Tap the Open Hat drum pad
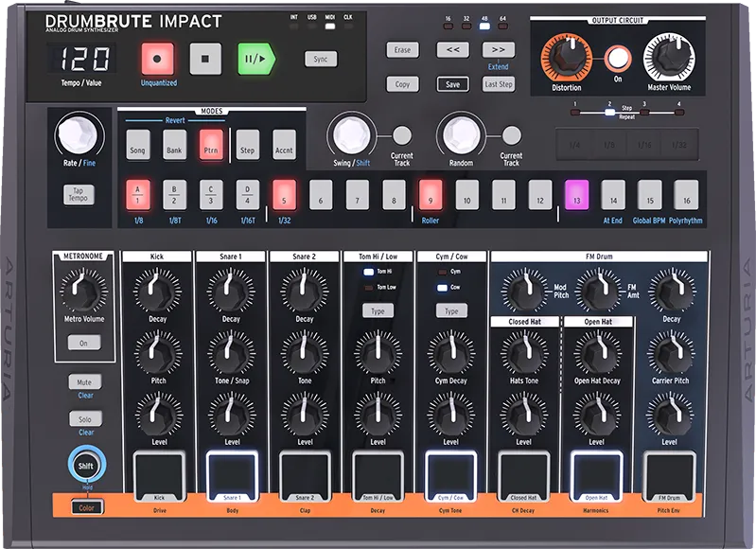 point(596,476)
